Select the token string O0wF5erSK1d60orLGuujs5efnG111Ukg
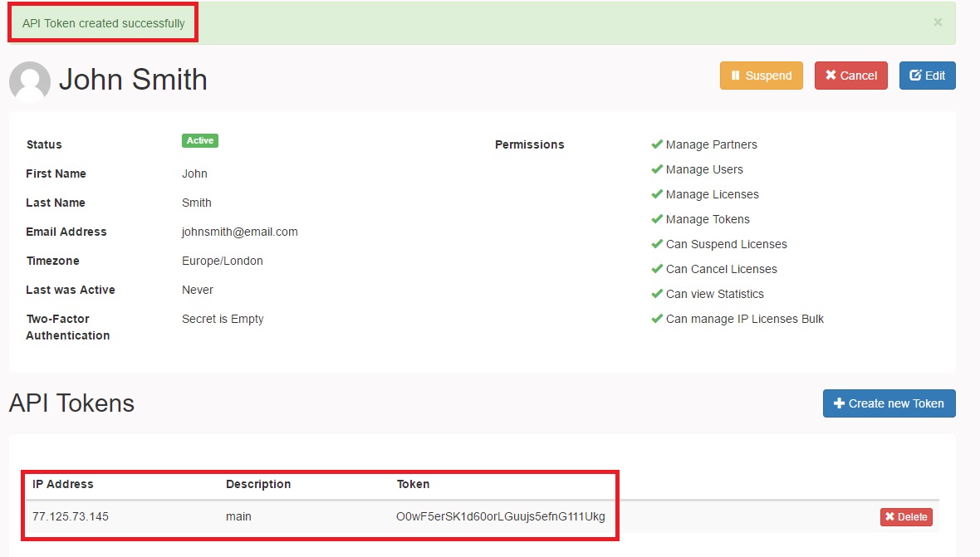The width and height of the screenshot is (980, 557). [501, 516]
